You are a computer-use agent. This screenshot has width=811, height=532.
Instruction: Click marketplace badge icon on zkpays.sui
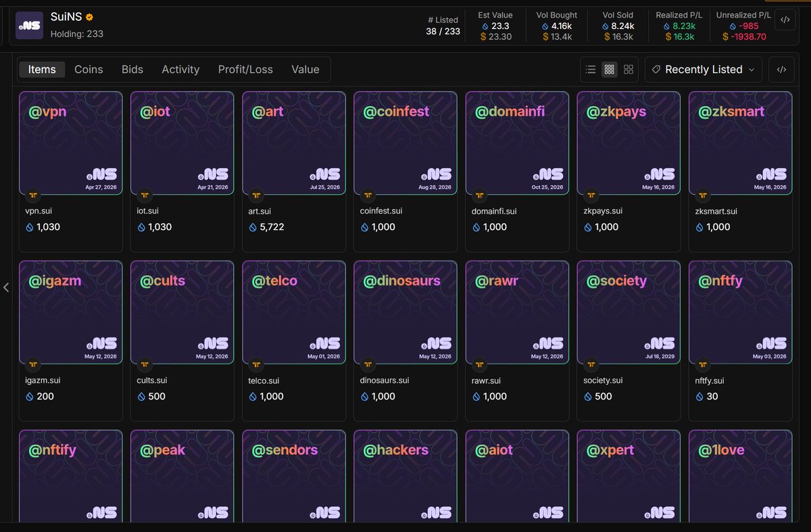click(x=591, y=196)
